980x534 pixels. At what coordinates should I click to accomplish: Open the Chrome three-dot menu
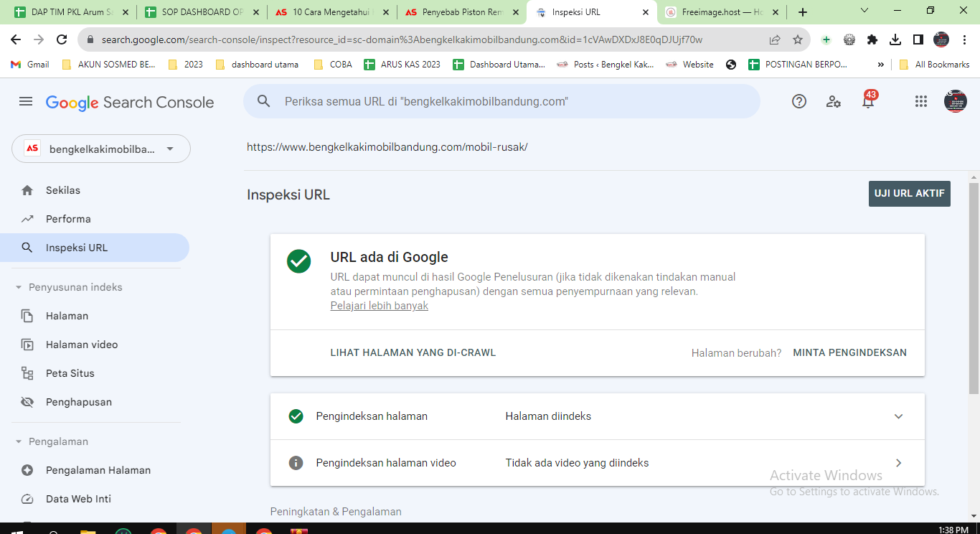[963, 40]
